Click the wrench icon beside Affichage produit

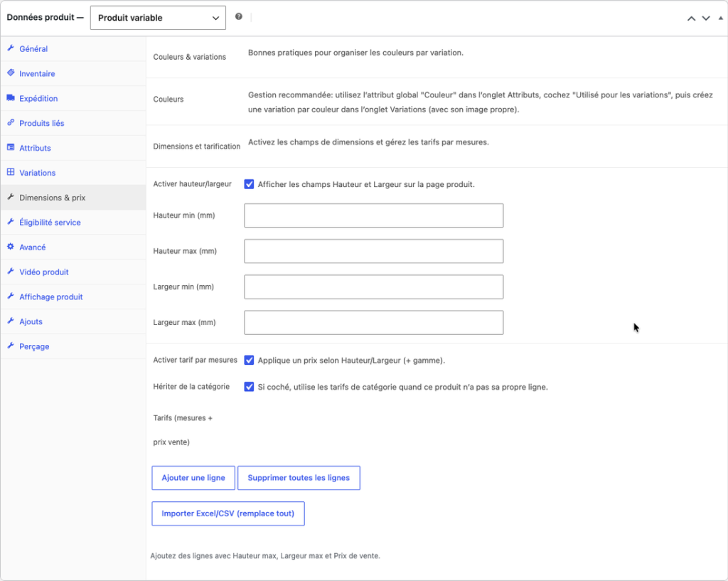click(11, 296)
